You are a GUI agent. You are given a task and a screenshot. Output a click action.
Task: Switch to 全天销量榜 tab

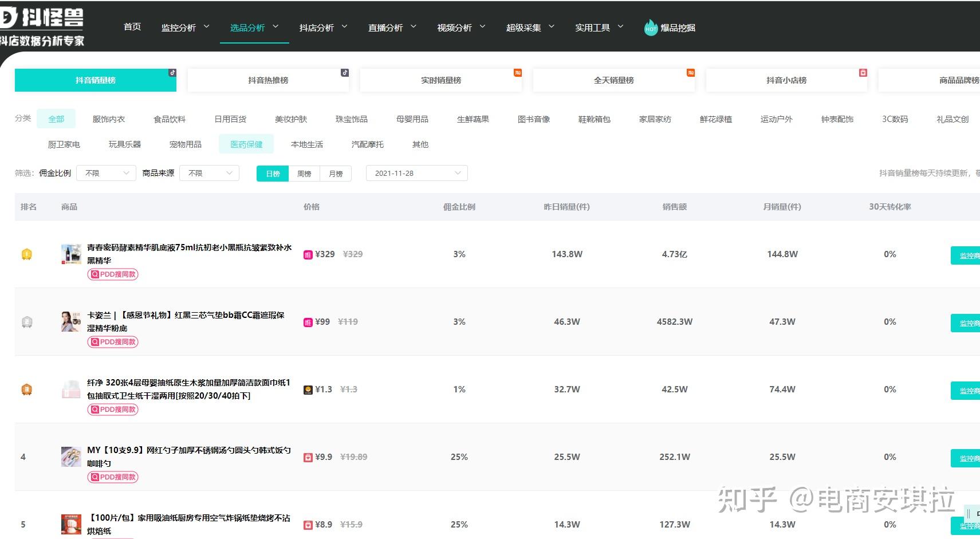pos(614,80)
